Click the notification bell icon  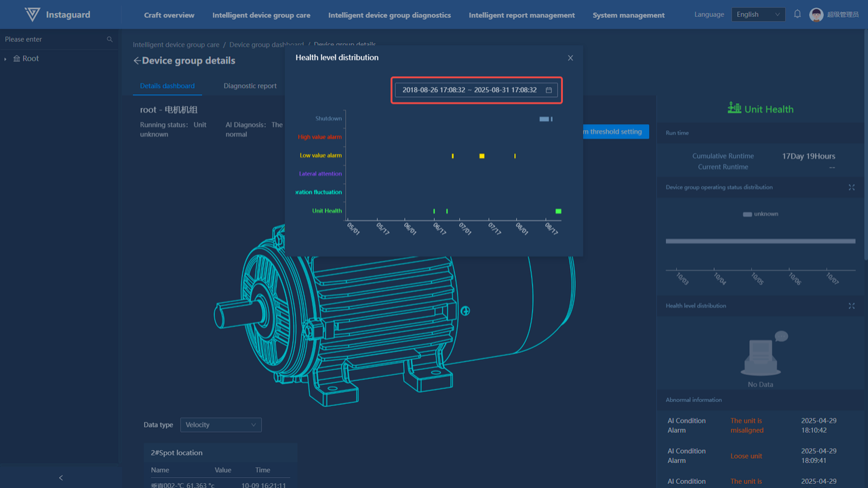pos(797,14)
